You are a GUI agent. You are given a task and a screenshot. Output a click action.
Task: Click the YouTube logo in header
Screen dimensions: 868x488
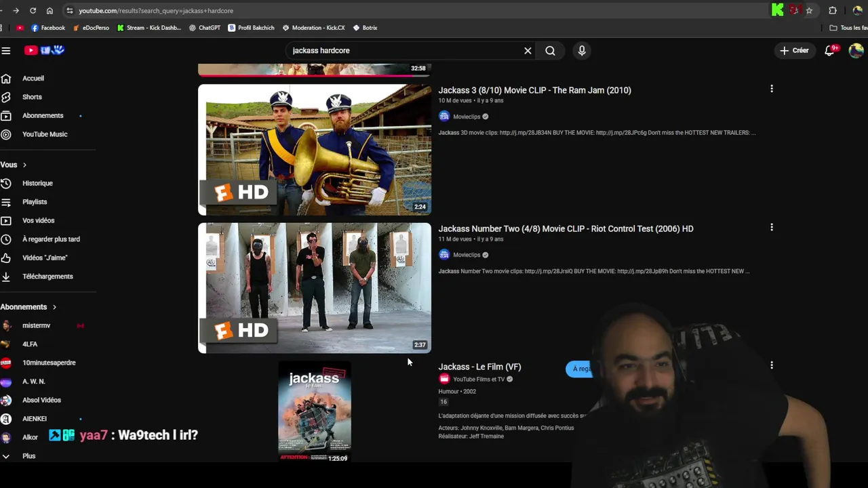point(44,50)
